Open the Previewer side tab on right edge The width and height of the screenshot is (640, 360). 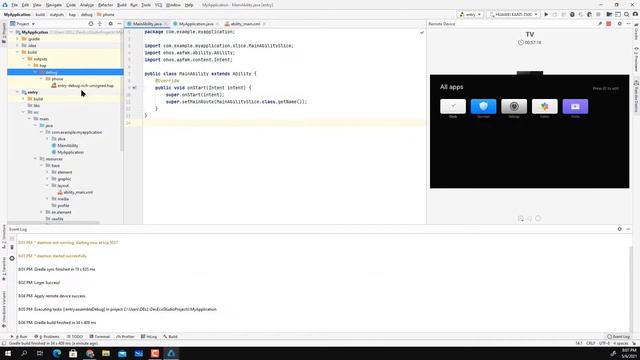coord(636,60)
